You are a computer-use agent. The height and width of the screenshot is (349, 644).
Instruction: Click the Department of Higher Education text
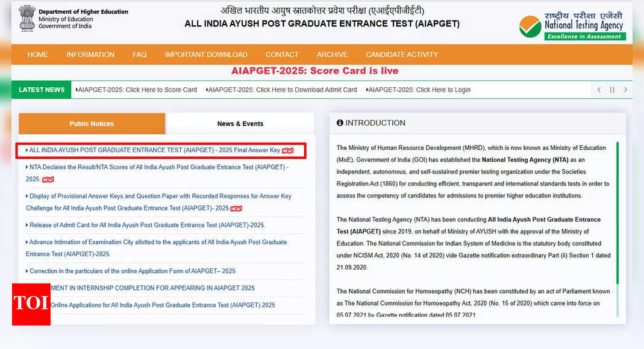click(x=83, y=12)
